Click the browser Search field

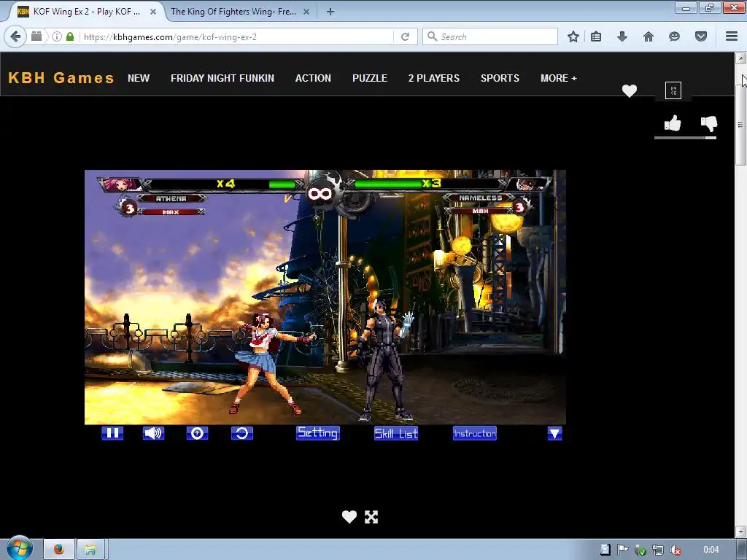point(490,36)
